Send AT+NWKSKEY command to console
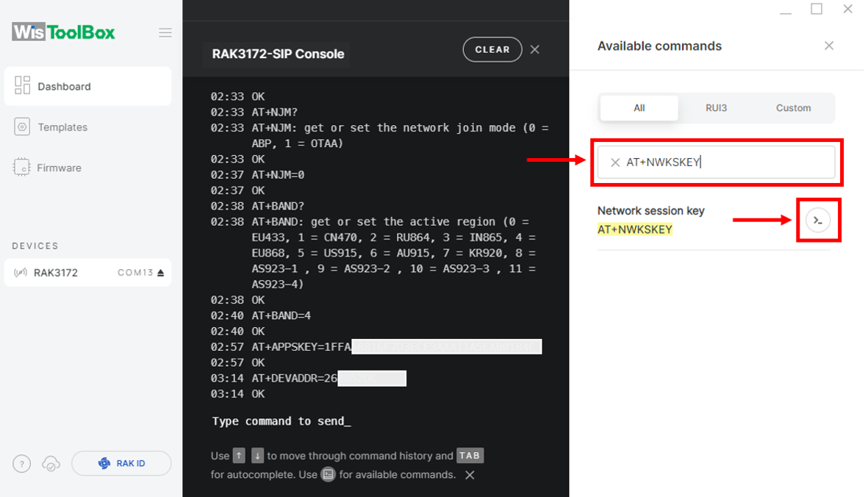The width and height of the screenshot is (868, 497). pyautogui.click(x=818, y=221)
